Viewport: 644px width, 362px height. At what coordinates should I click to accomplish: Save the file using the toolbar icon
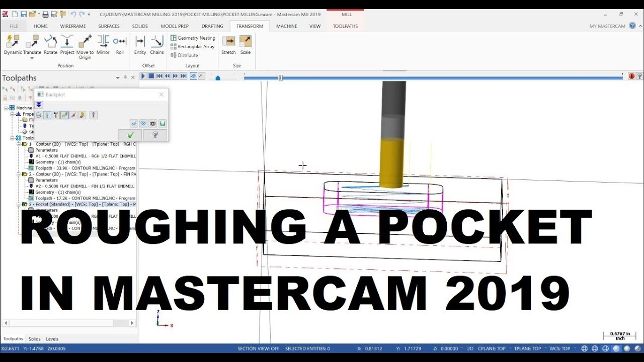pos(24,14)
